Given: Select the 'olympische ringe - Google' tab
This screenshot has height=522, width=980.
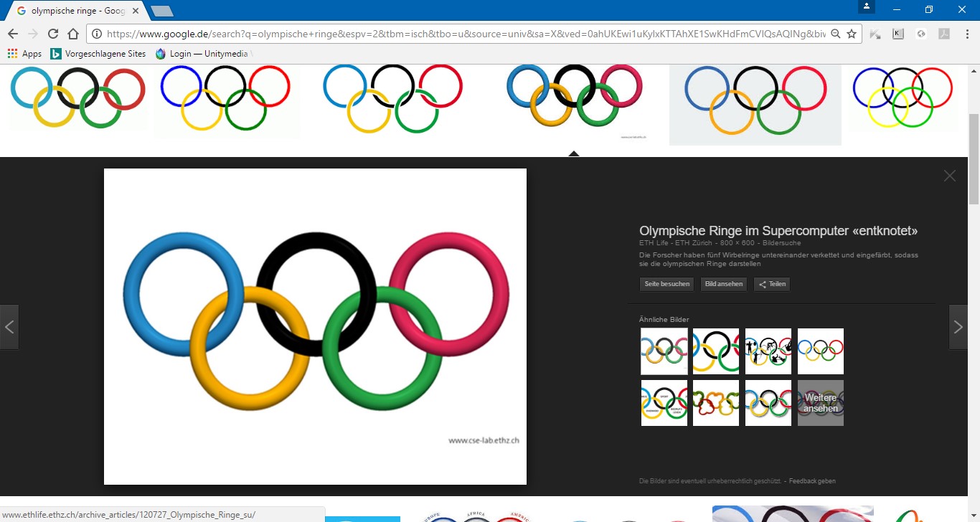Looking at the screenshot, I should pyautogui.click(x=77, y=11).
